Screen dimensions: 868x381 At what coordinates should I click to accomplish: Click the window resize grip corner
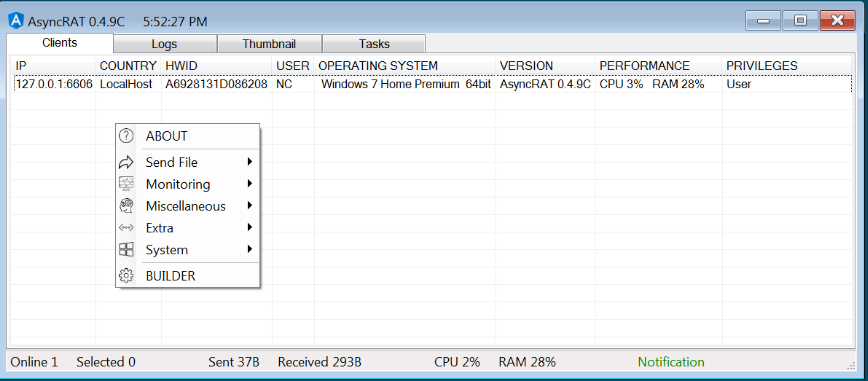(851, 365)
